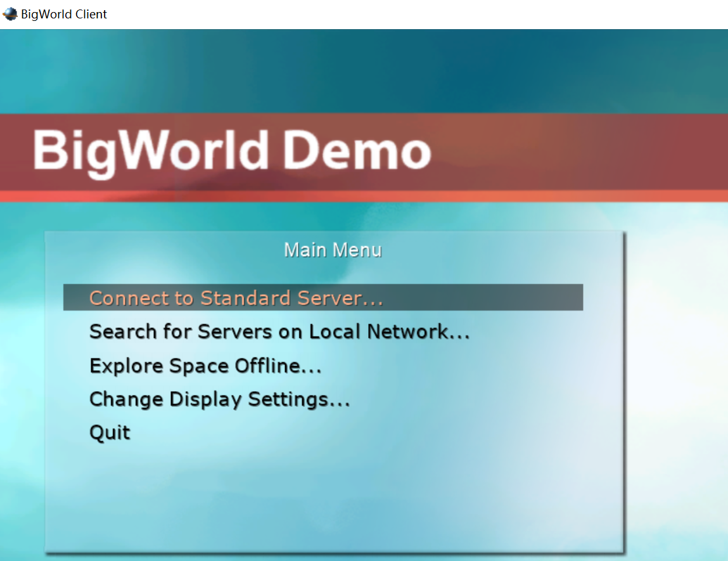The height and width of the screenshot is (561, 728).
Task: Select Quit from the Main Menu
Action: click(110, 433)
